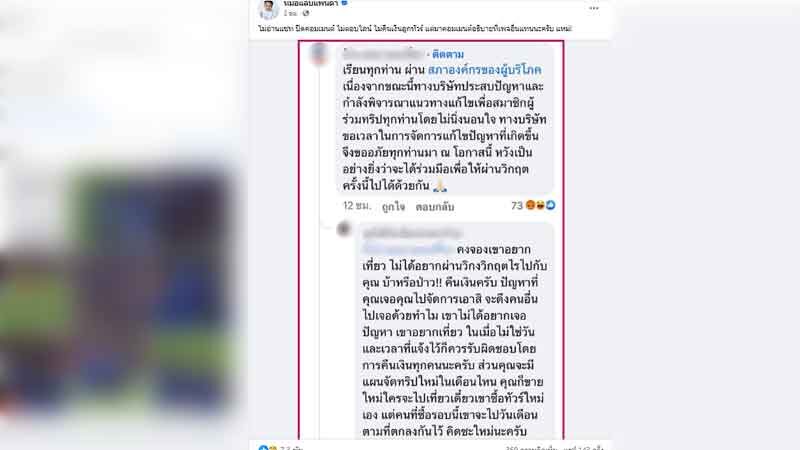Click the 12 ชม. comment timestamp
Screen dimensions: 800x450
click(357, 206)
